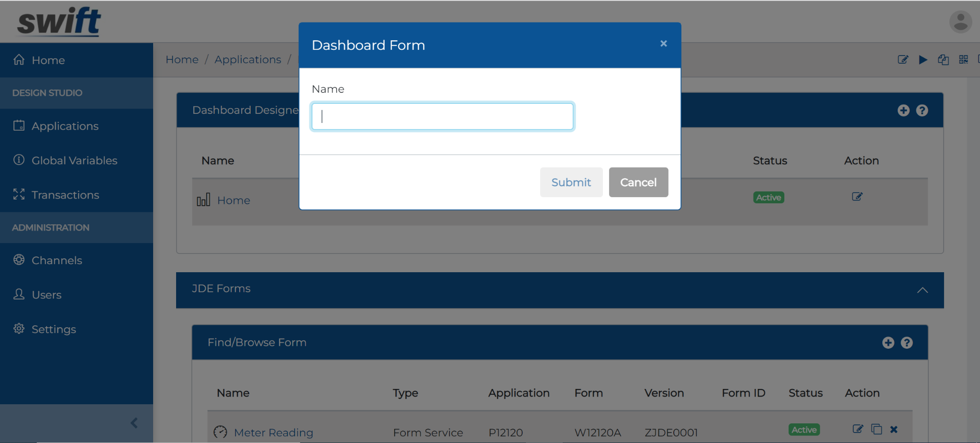Edit the Home dashboard with its pencil icon

(x=857, y=196)
